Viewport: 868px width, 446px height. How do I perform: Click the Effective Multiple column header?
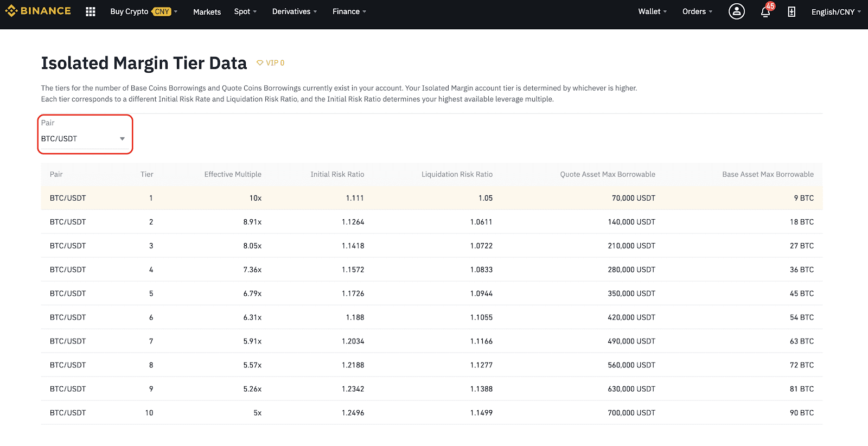click(233, 174)
